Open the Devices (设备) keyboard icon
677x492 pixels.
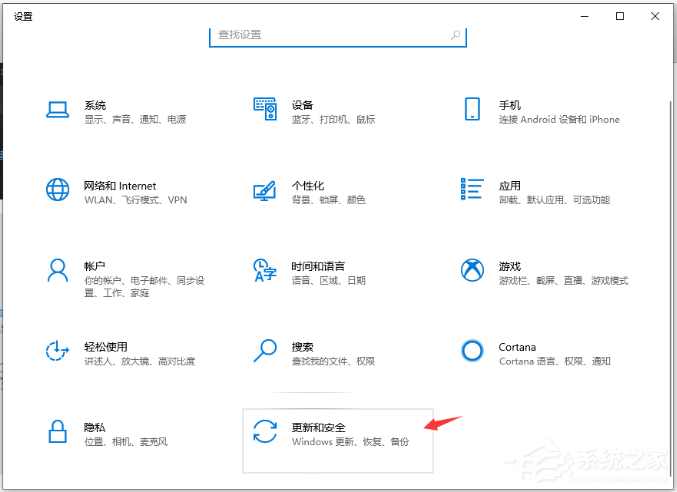tap(265, 109)
